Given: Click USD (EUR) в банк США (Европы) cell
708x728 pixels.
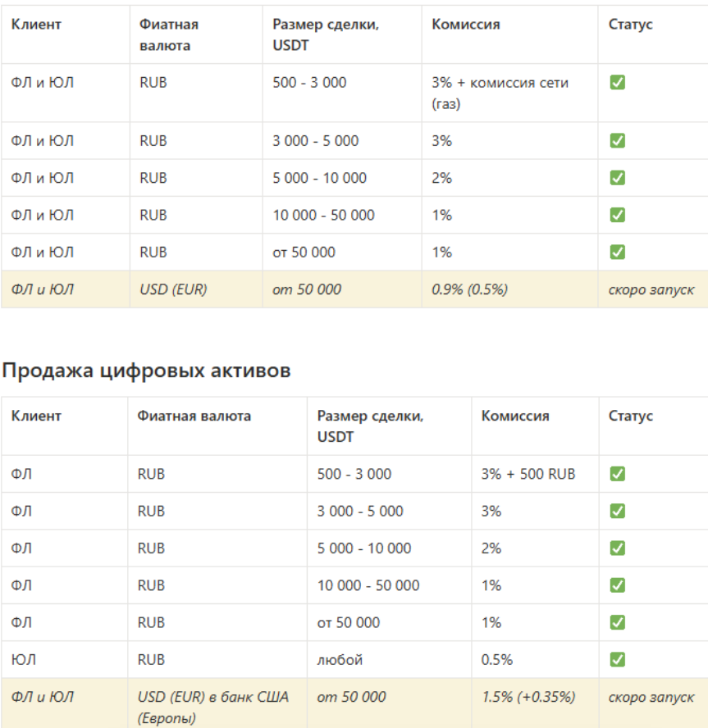Looking at the screenshot, I should [212, 705].
